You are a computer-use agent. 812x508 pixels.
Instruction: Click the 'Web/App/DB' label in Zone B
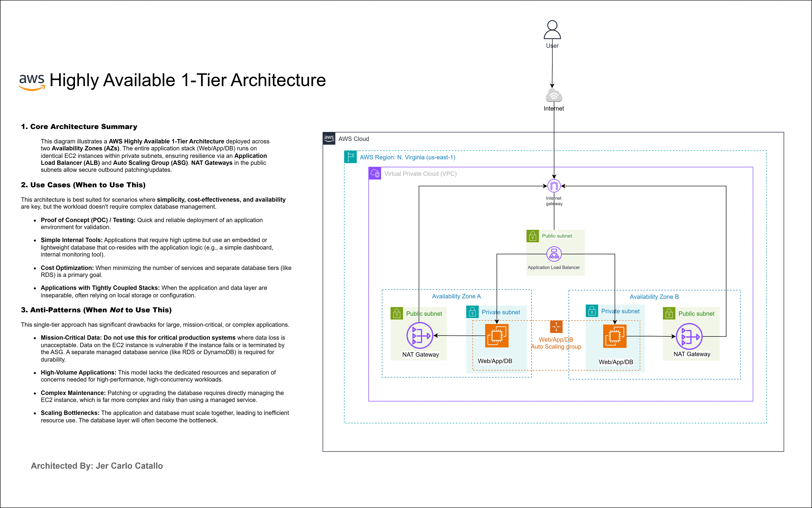(616, 362)
